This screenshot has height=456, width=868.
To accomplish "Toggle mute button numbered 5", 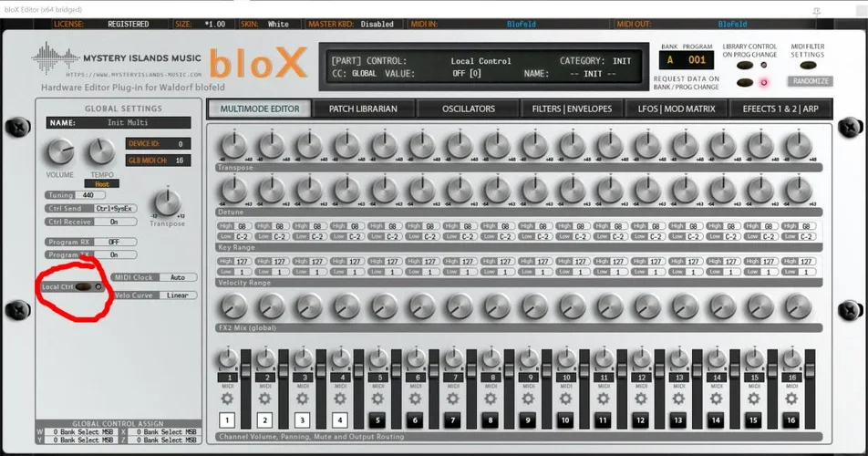I will tap(377, 420).
